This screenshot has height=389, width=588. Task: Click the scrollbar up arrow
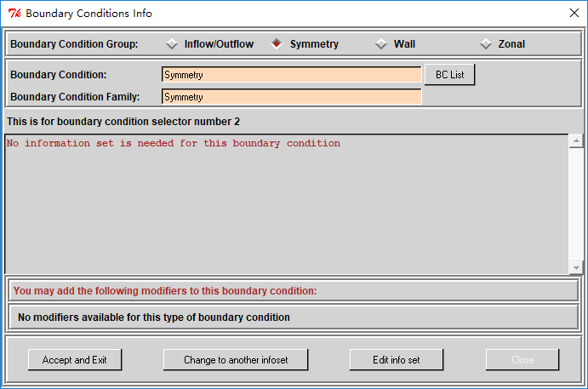576,141
